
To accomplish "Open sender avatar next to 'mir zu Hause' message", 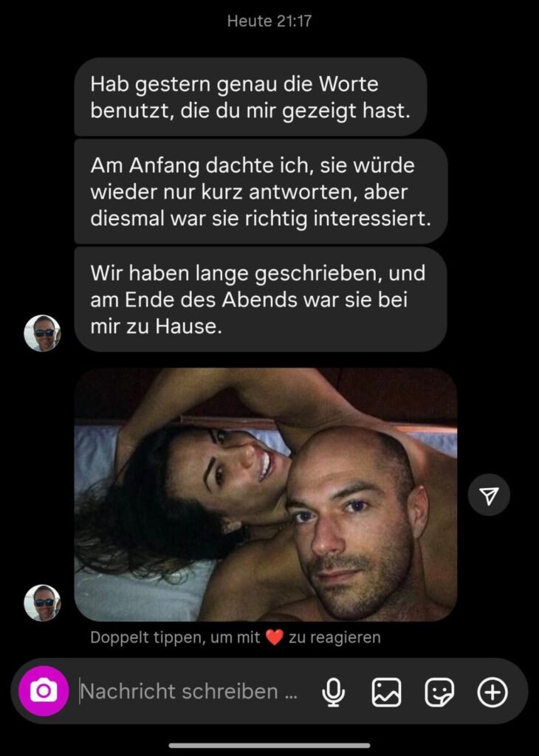I will (42, 333).
